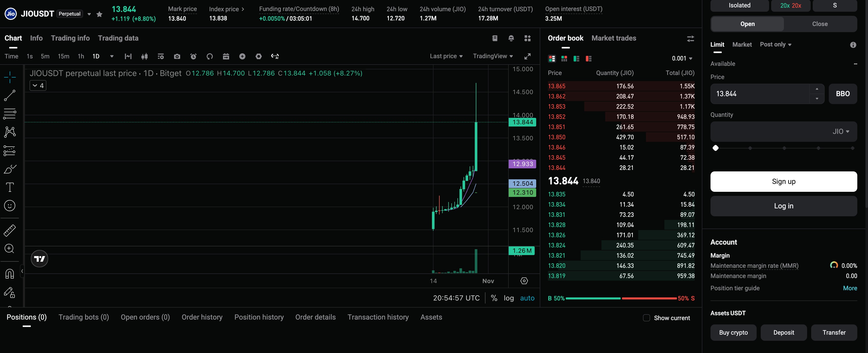Toggle the magnet snap mode
Viewport: 868px width, 353px height.
click(x=10, y=273)
